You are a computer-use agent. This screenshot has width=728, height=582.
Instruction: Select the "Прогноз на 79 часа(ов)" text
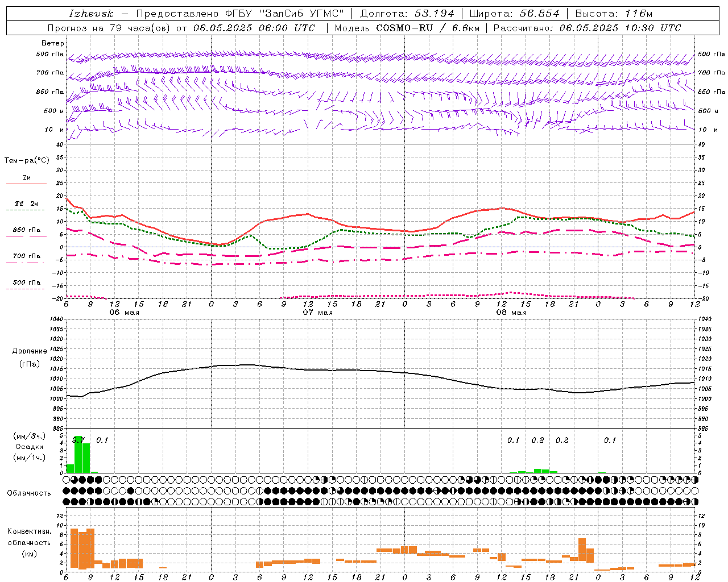(x=108, y=28)
